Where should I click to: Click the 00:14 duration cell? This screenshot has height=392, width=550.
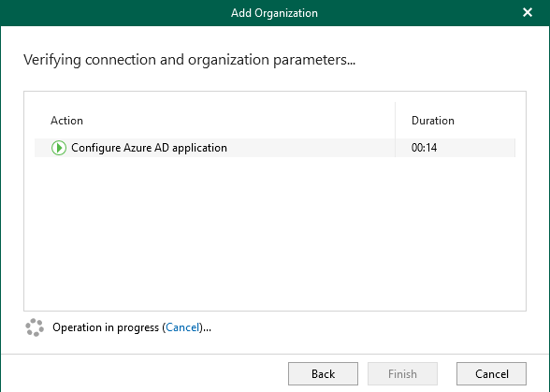coord(424,148)
